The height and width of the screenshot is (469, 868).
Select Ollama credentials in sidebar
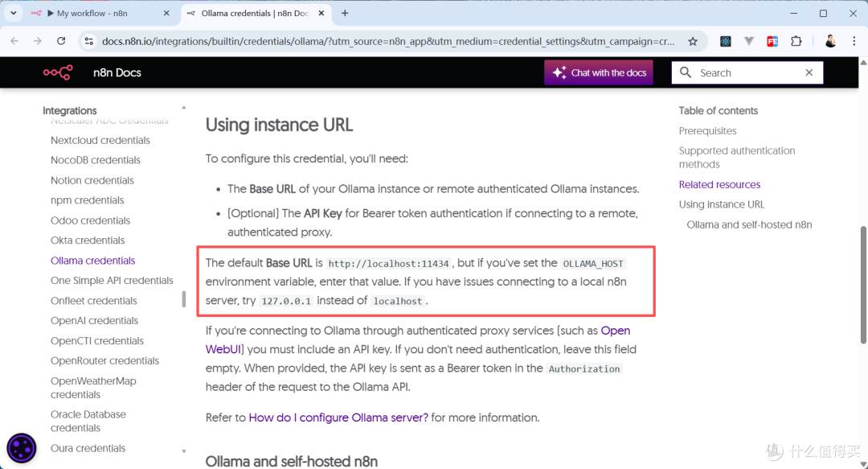pos(92,261)
